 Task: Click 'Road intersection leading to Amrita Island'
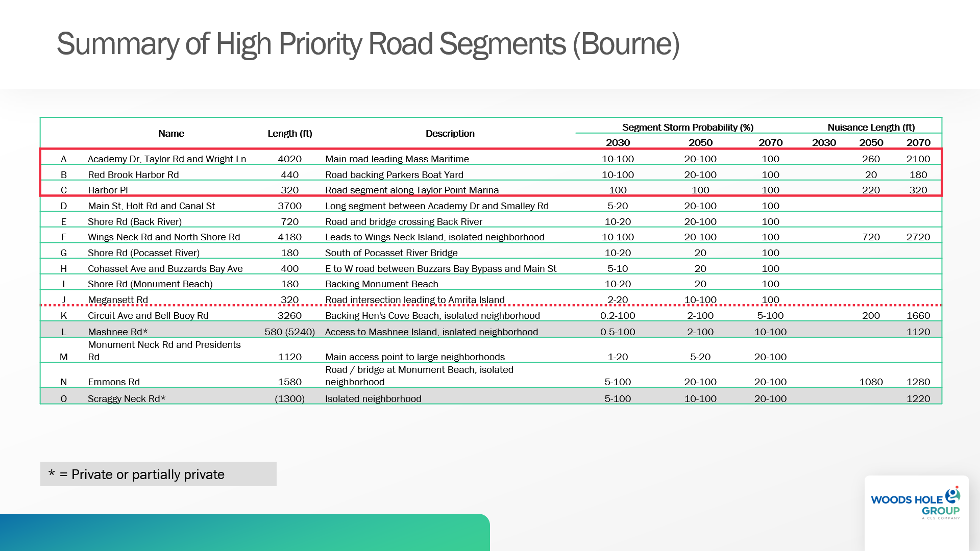(x=415, y=300)
